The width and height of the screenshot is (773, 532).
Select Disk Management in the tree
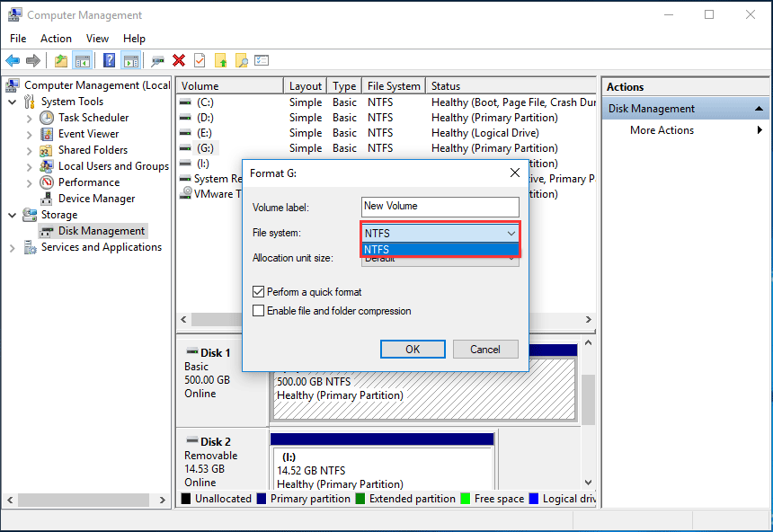[93, 231]
